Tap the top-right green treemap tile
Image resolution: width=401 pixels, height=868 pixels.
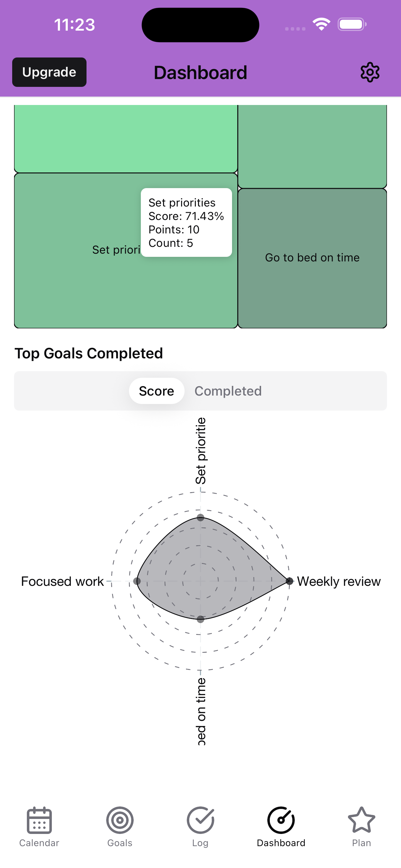pos(312,147)
